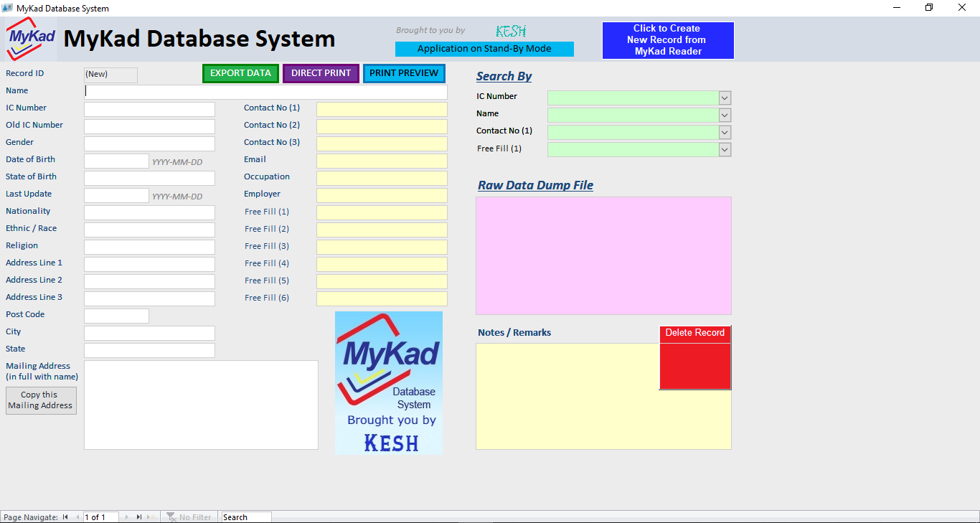980x523 pixels.
Task: Click new blank record navigation icon
Action: tap(151, 517)
